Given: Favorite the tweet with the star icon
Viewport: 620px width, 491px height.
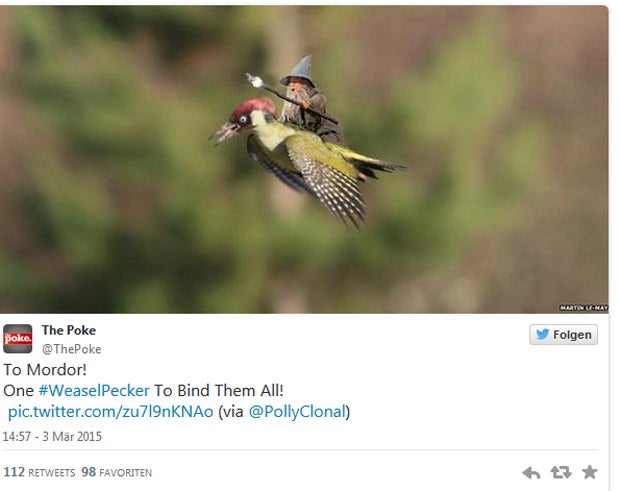Looking at the screenshot, I should click(590, 472).
